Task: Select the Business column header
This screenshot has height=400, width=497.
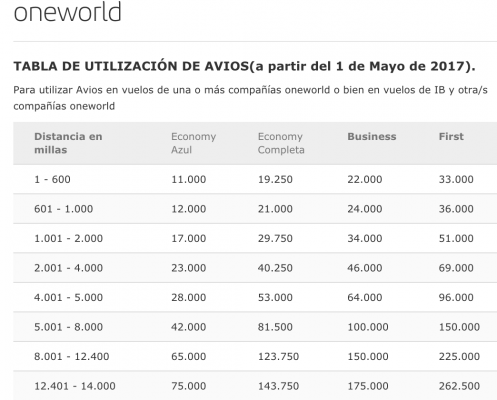Action: [x=372, y=137]
